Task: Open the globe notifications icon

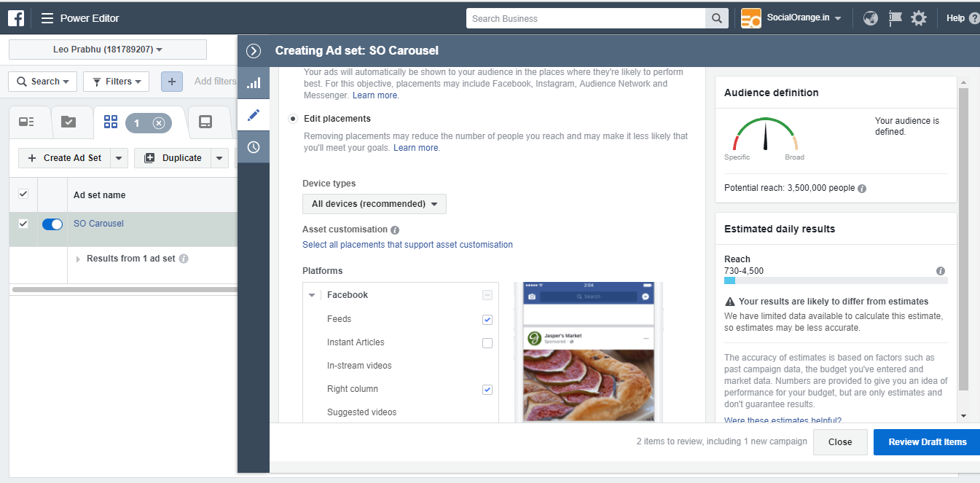Action: pos(871,18)
